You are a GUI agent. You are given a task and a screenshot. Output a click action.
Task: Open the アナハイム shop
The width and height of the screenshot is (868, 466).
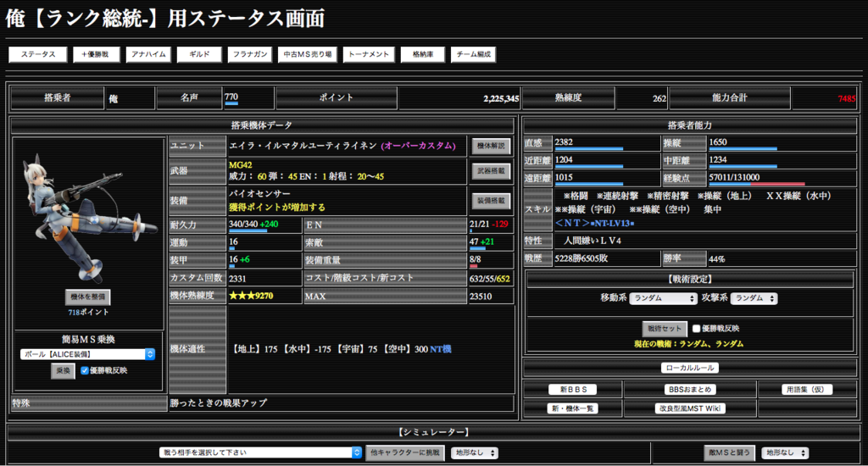click(x=148, y=54)
